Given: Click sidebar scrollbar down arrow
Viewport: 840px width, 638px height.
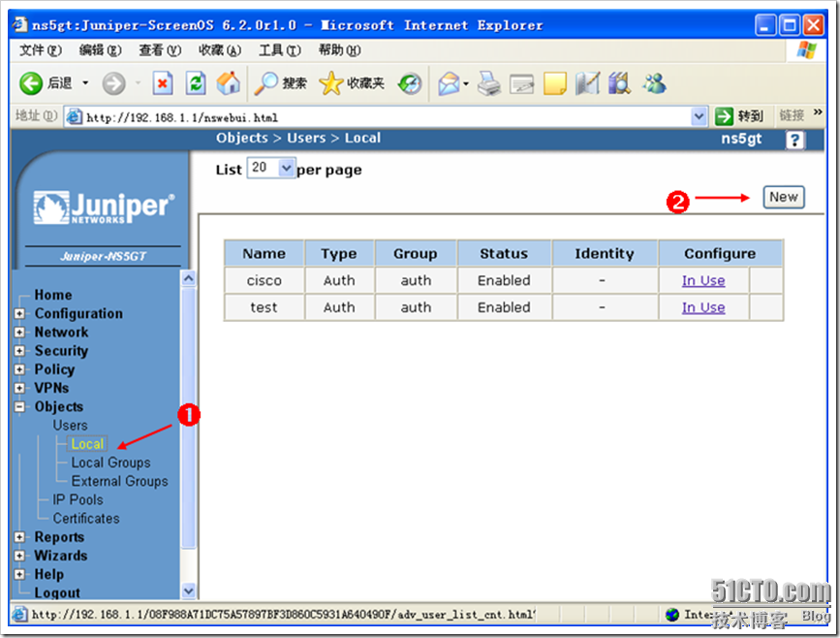Looking at the screenshot, I should pyautogui.click(x=189, y=590).
